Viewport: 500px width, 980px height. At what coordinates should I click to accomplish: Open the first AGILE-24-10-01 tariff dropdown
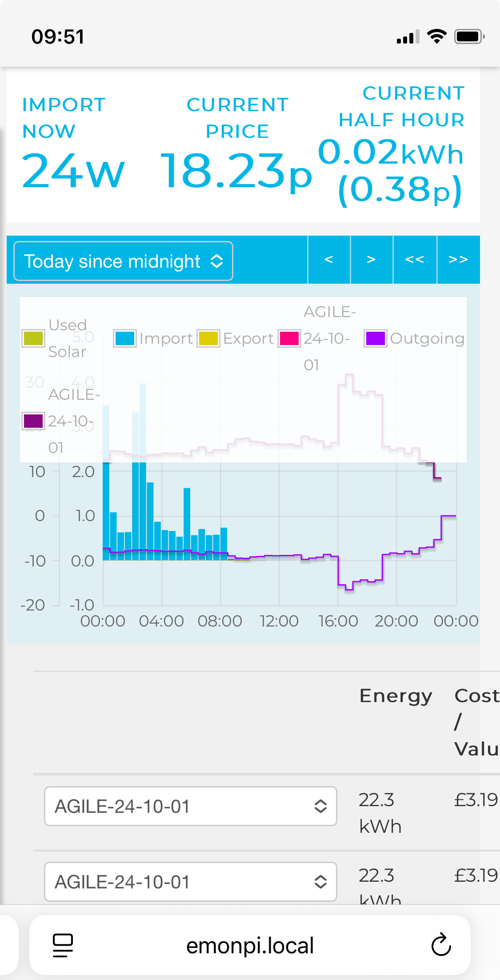click(190, 806)
